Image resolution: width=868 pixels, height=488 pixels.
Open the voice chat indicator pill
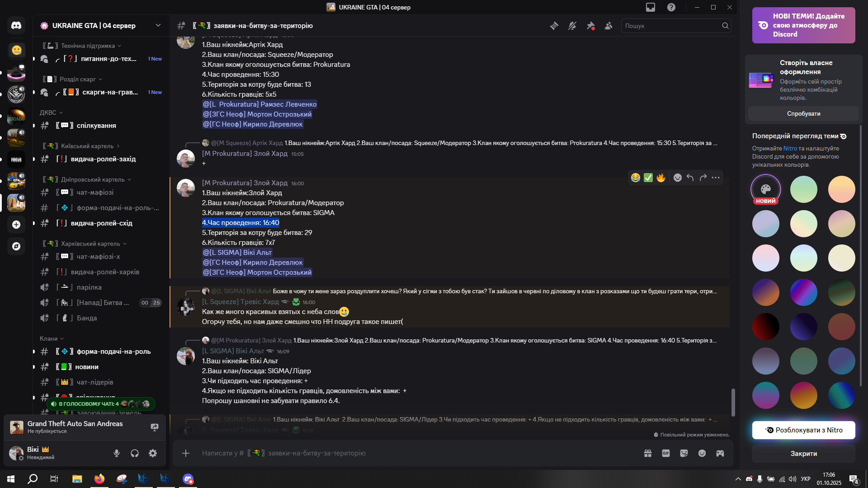pos(101,404)
